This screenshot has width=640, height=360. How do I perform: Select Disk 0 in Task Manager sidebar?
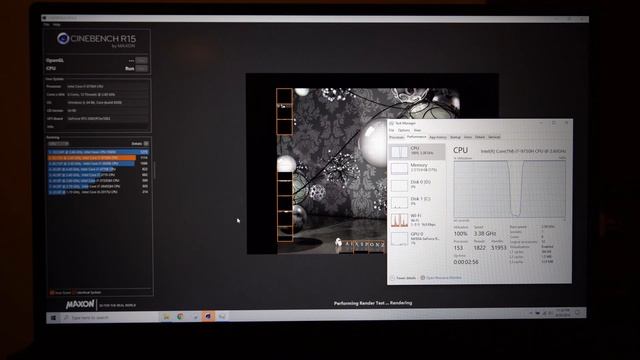[x=417, y=185]
